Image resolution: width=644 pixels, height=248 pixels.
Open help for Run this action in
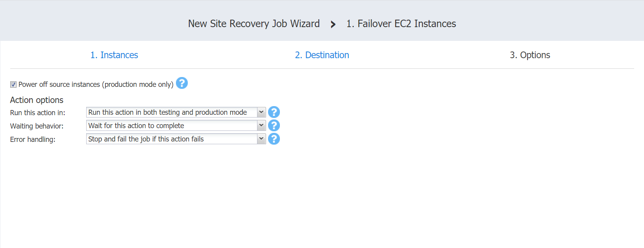pos(274,112)
